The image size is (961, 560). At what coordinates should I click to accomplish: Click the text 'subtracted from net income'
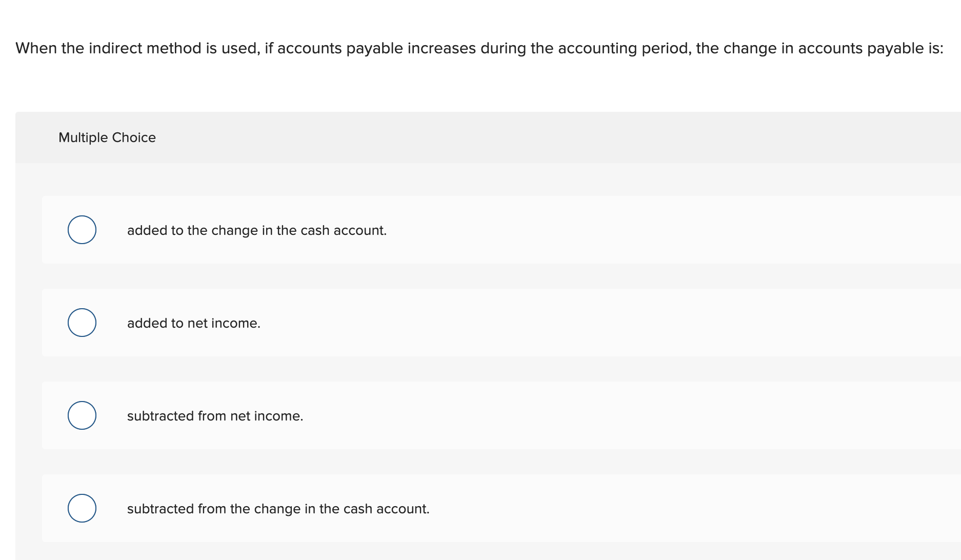pos(215,415)
